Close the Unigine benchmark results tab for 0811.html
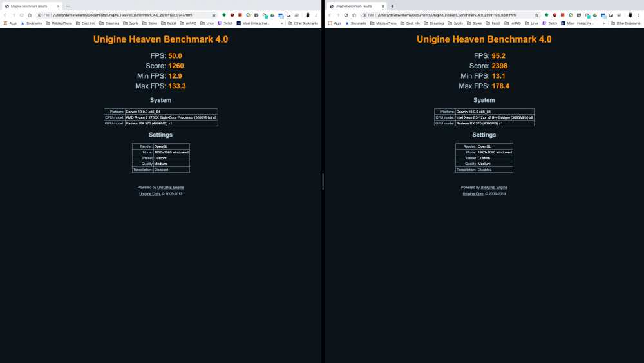The width and height of the screenshot is (644, 363). 383,6
